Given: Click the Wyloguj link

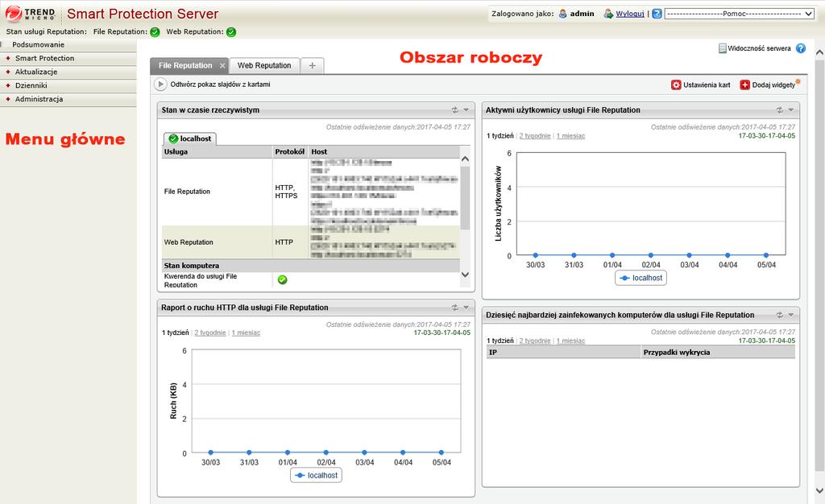Looking at the screenshot, I should (630, 14).
